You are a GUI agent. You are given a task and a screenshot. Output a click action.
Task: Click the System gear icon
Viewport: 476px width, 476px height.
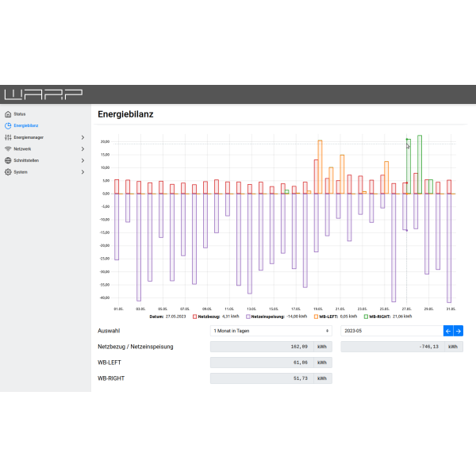coord(8,172)
